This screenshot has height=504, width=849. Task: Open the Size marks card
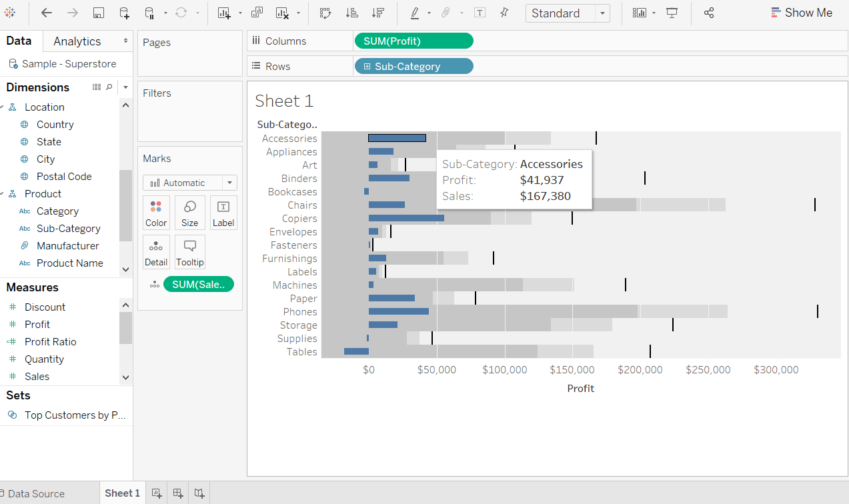point(190,213)
